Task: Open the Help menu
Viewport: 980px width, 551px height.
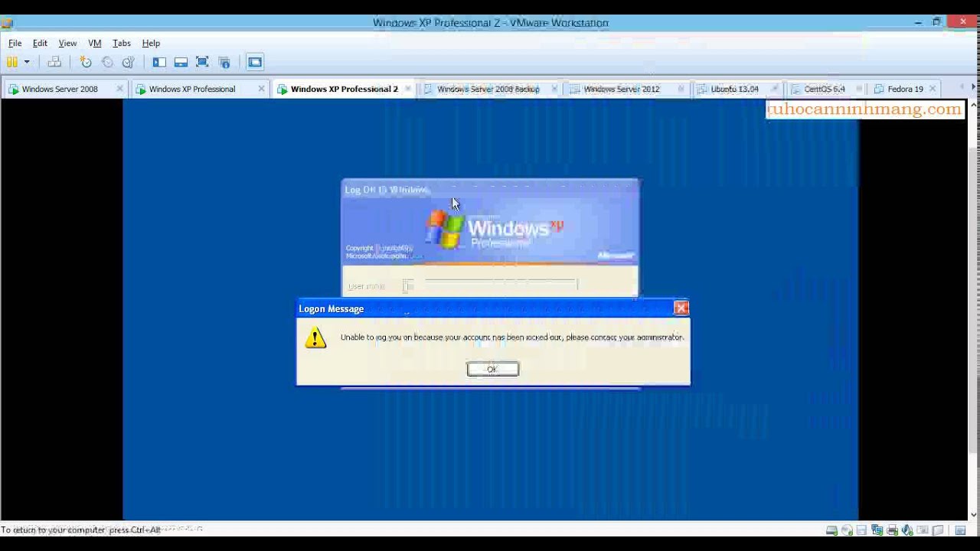Action: (x=151, y=43)
